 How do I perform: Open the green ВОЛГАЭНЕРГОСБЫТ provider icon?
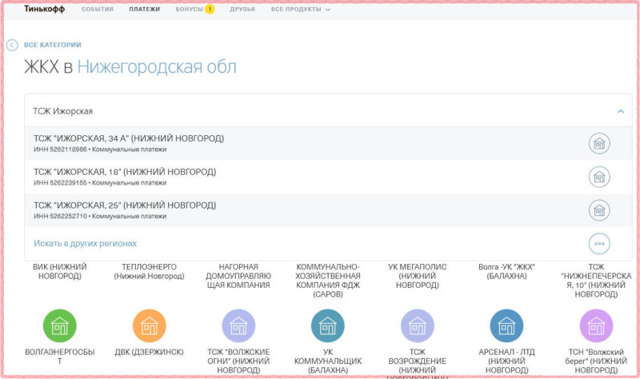coord(60,326)
